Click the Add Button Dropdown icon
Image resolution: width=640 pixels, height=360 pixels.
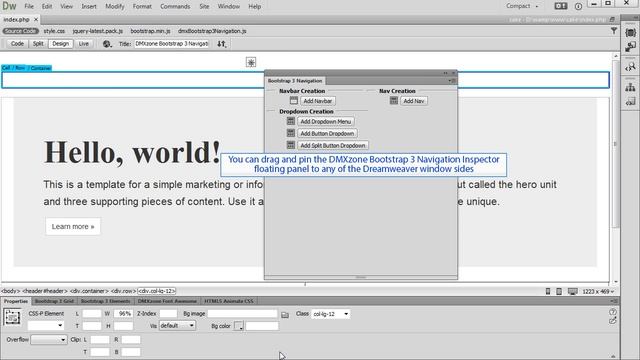(x=291, y=133)
